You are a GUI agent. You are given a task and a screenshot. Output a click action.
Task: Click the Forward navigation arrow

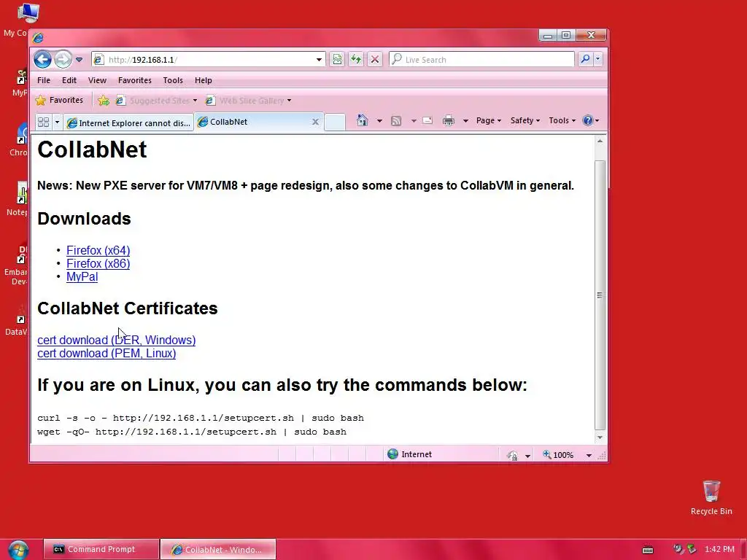click(63, 60)
